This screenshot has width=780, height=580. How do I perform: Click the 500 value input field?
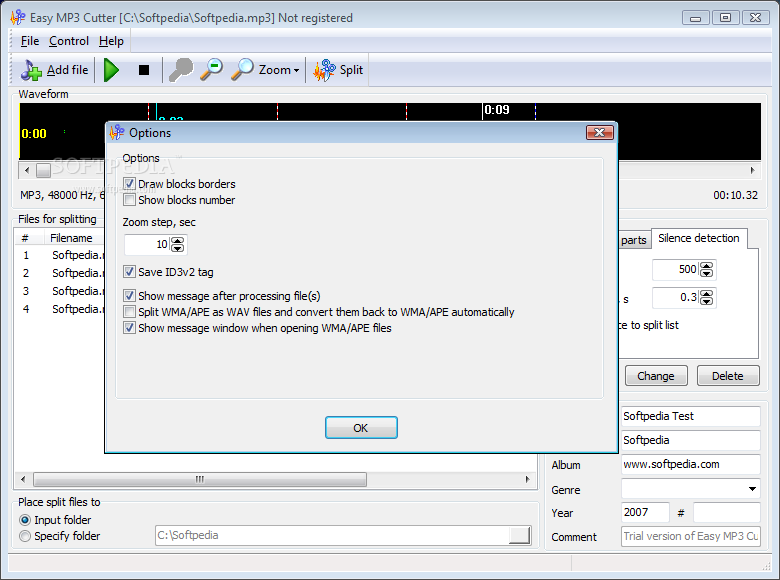click(x=676, y=269)
